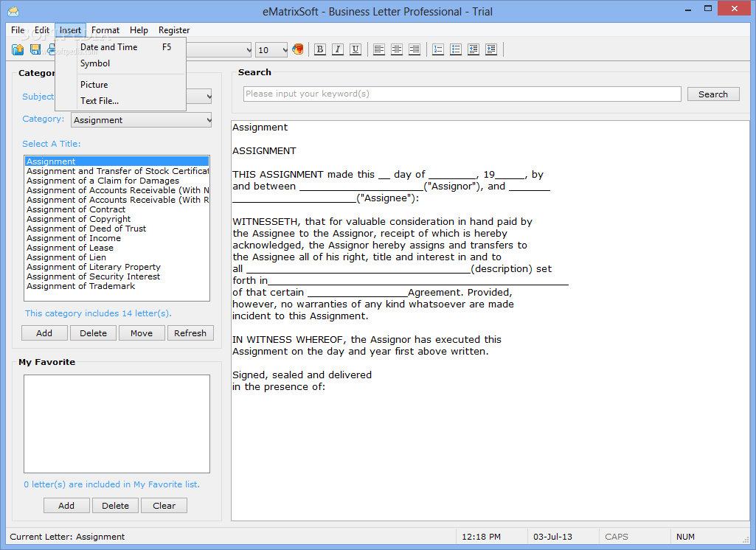Screen dimensions: 756x550
Task: Click Delete under the title list
Action: (93, 333)
